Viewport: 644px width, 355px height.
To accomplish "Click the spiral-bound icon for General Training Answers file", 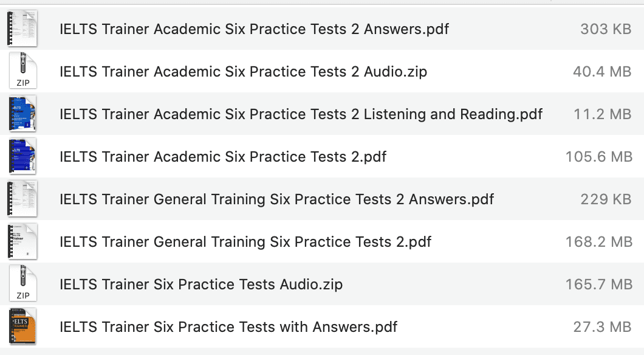I will click(x=22, y=199).
